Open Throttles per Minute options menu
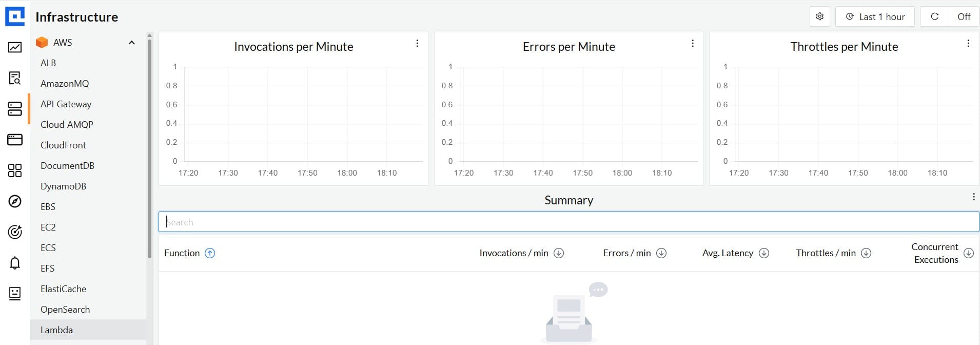Image resolution: width=980 pixels, height=345 pixels. (968, 44)
